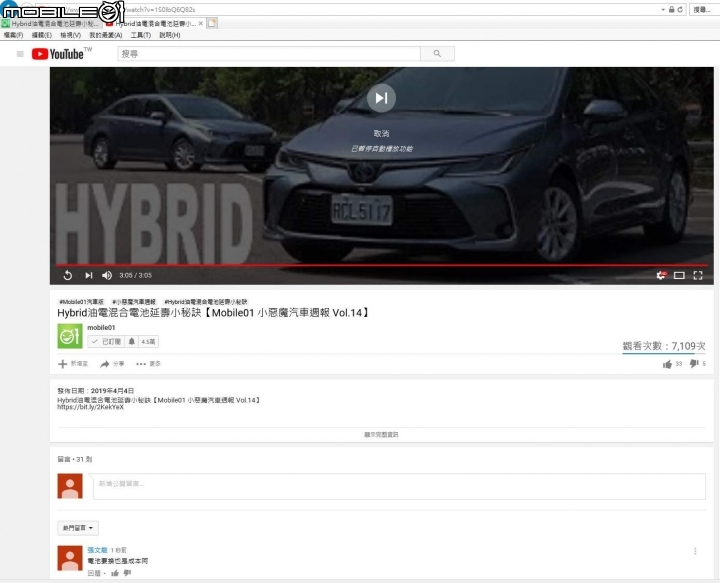The width and height of the screenshot is (720, 583).
Task: Open commenter 張文龍's profile name
Action: click(97, 550)
